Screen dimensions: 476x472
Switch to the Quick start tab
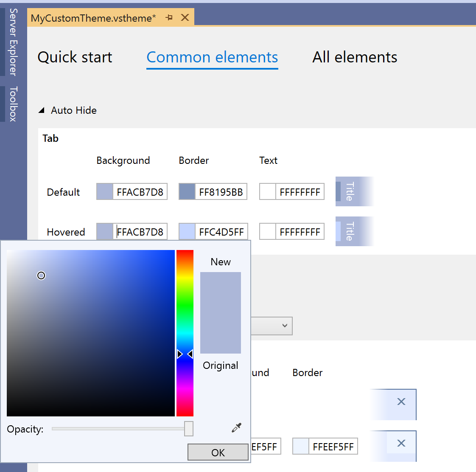coord(75,57)
